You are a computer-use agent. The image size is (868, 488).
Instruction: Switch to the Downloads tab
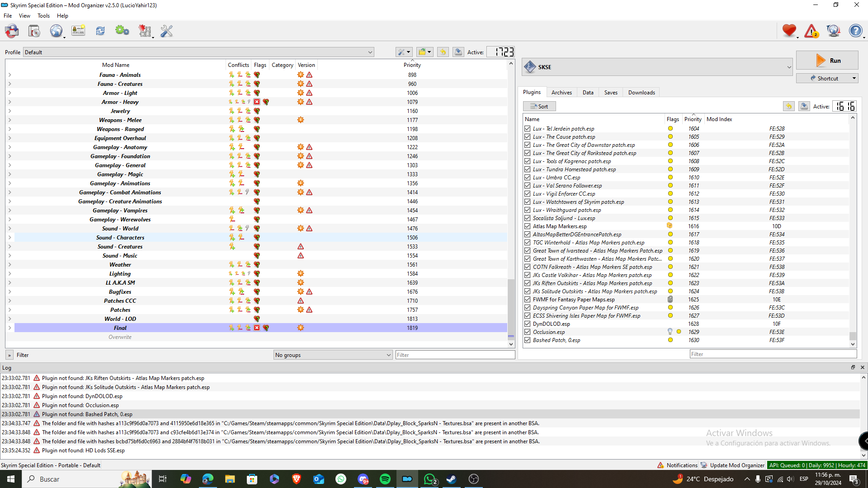tap(642, 92)
